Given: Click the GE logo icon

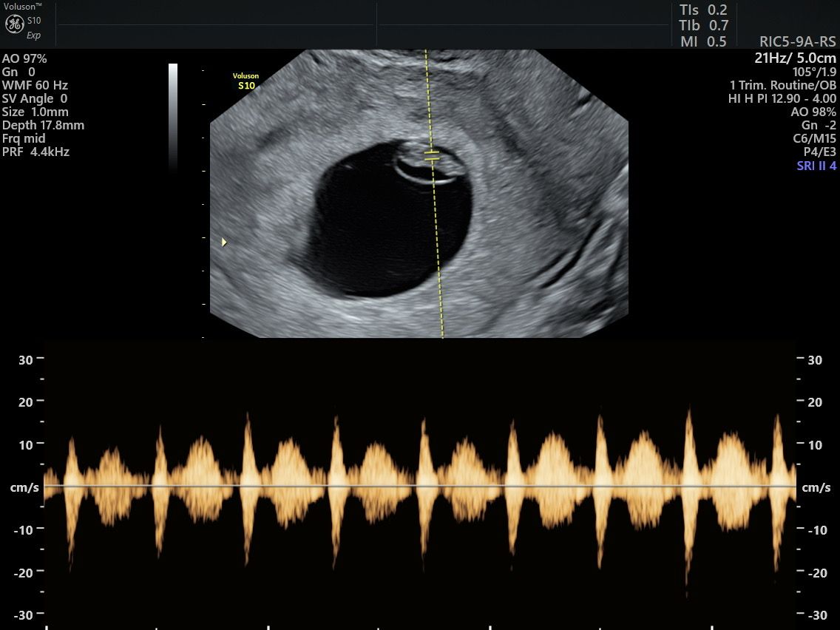Looking at the screenshot, I should pyautogui.click(x=14, y=24).
